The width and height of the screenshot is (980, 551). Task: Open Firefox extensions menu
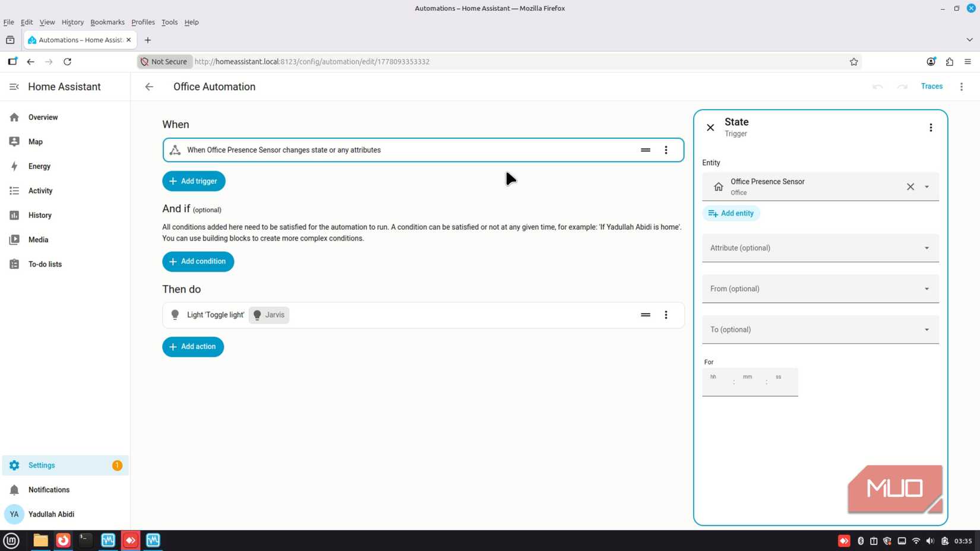[x=949, y=62]
